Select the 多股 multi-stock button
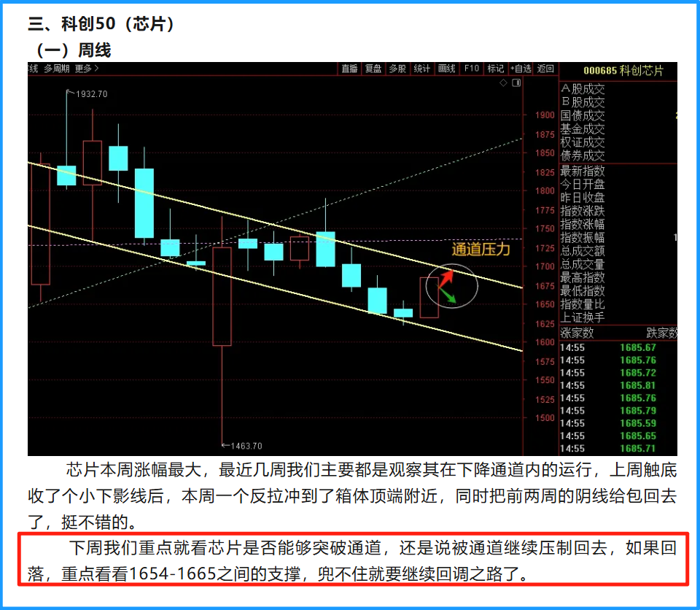The width and height of the screenshot is (700, 610). click(x=397, y=69)
